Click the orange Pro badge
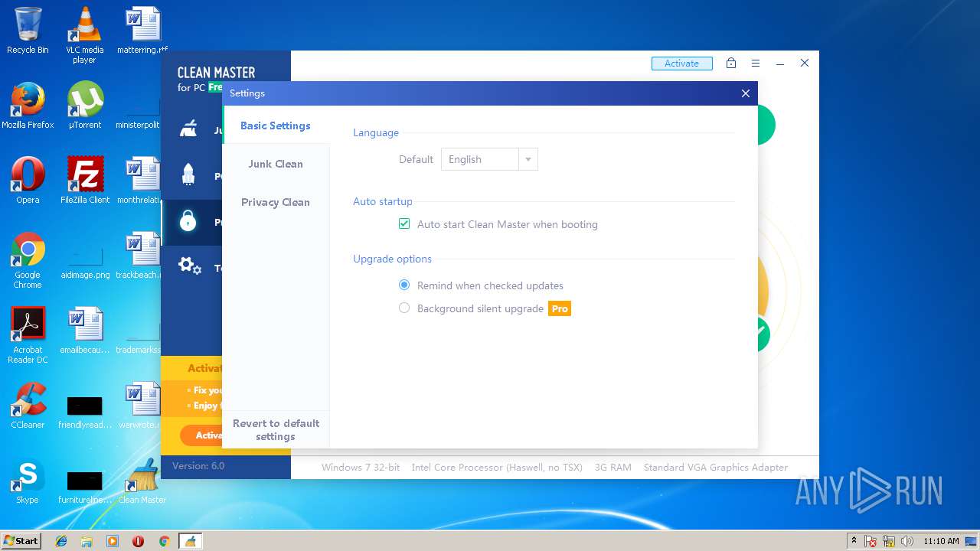Screen dimensions: 980x551 pyautogui.click(x=560, y=308)
